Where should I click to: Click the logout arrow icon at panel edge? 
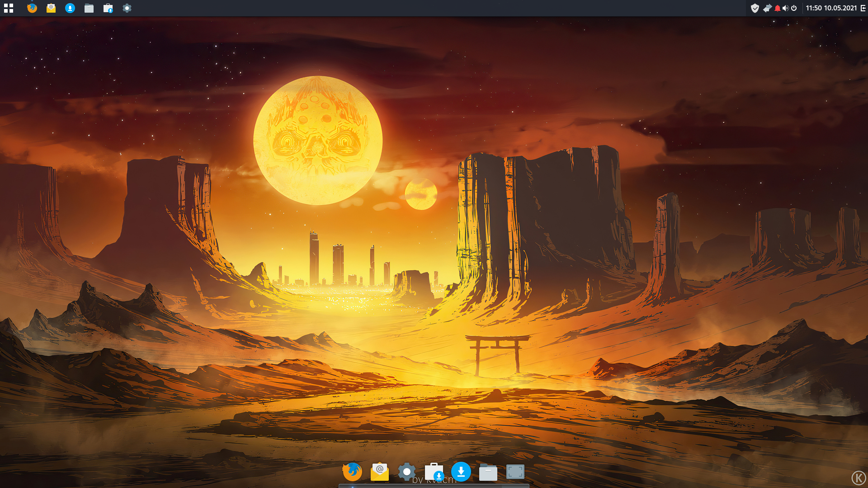(863, 8)
